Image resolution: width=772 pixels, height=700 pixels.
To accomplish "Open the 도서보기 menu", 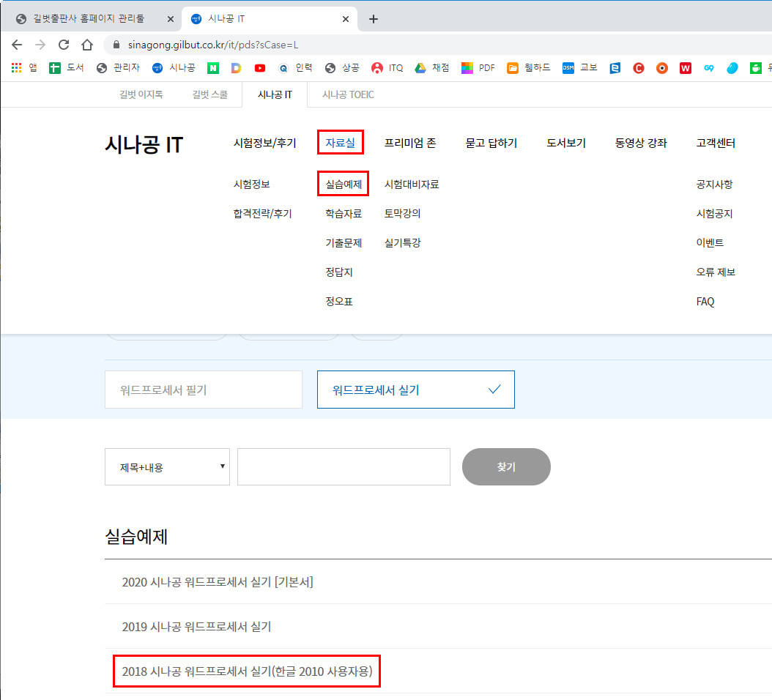I will [566, 143].
